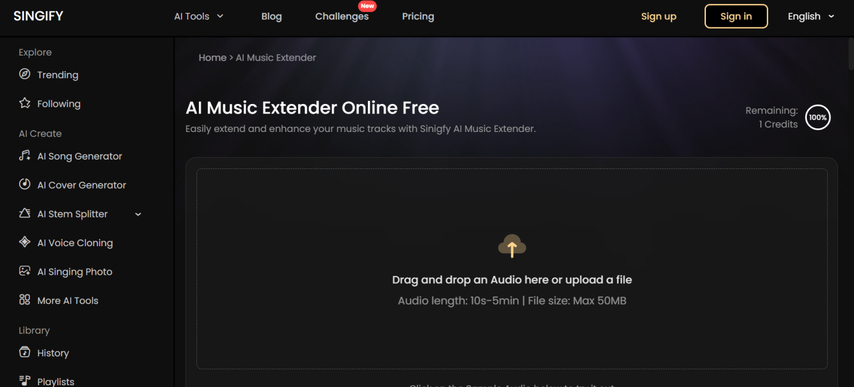Click the AI Stem Splitter icon
854x387 pixels.
(25, 213)
